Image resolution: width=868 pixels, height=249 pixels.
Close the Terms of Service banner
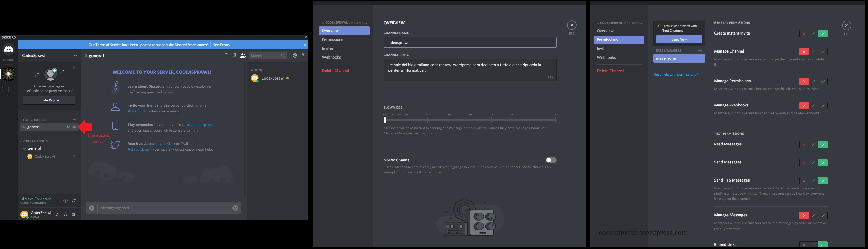(x=305, y=45)
